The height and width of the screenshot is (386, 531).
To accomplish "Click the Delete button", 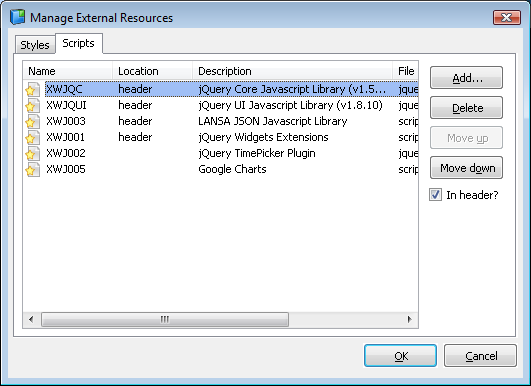I will (466, 108).
